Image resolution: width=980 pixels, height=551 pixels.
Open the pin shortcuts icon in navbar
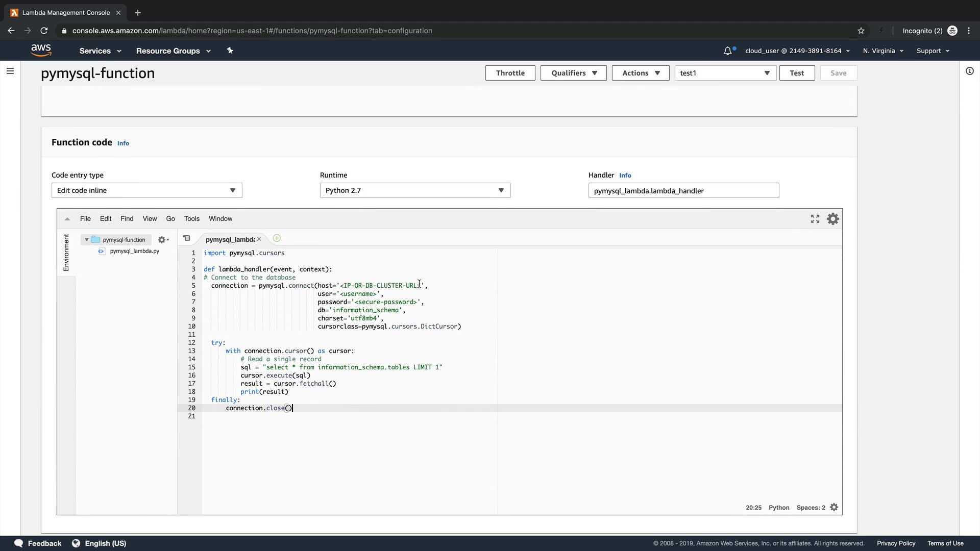coord(230,51)
